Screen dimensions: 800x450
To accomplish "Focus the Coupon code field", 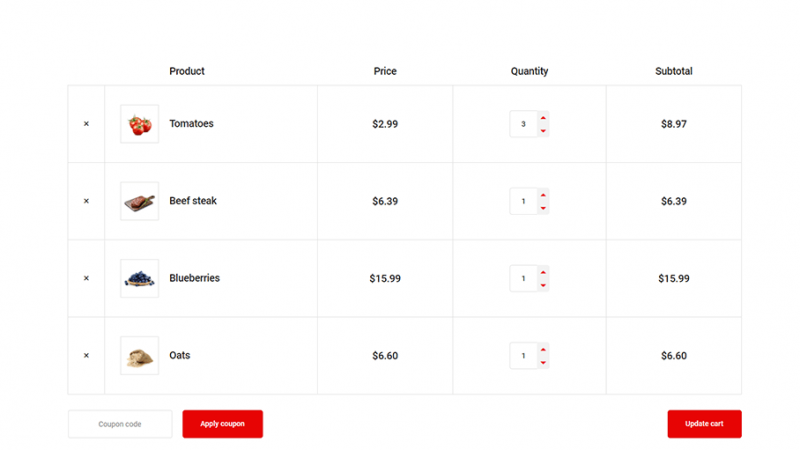I will [120, 424].
